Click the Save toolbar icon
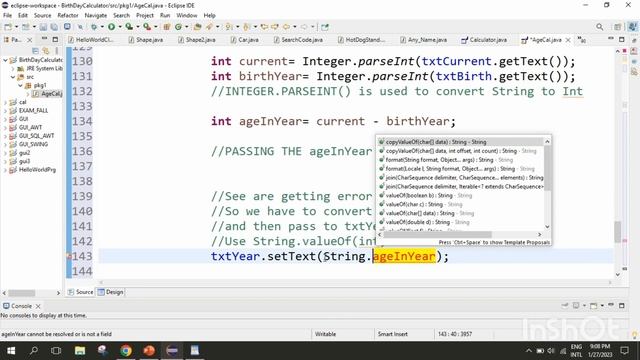 click(43, 27)
